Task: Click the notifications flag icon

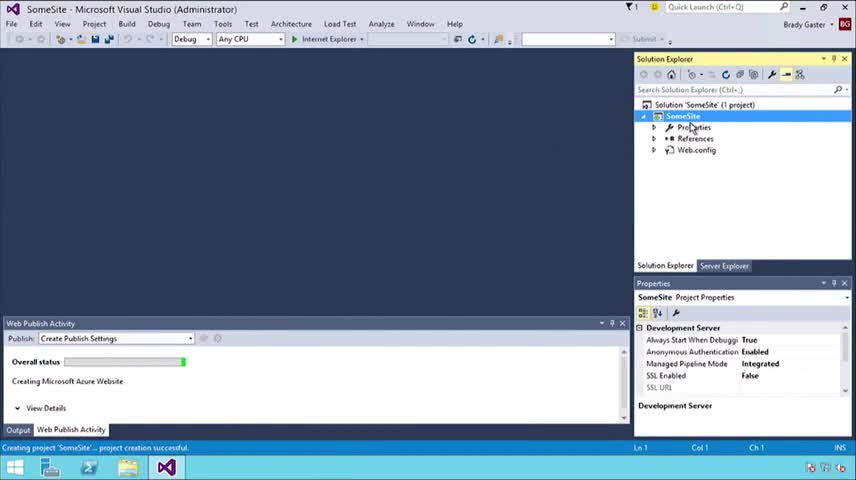Action: 629,7
